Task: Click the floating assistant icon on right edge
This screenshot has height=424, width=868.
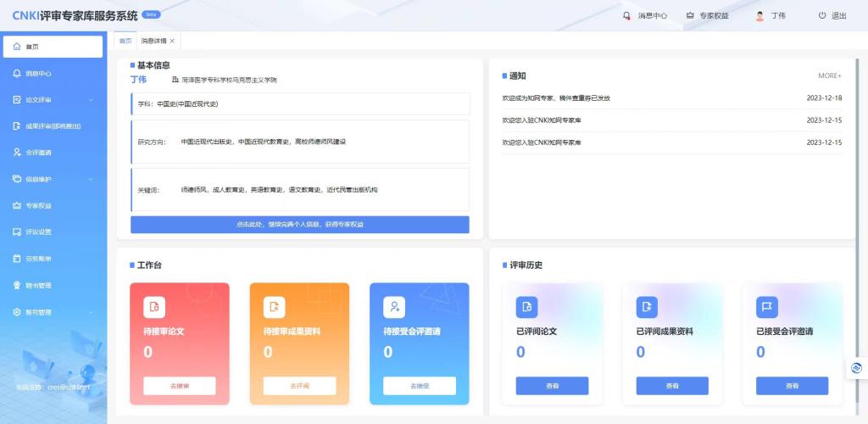Action: point(856,367)
